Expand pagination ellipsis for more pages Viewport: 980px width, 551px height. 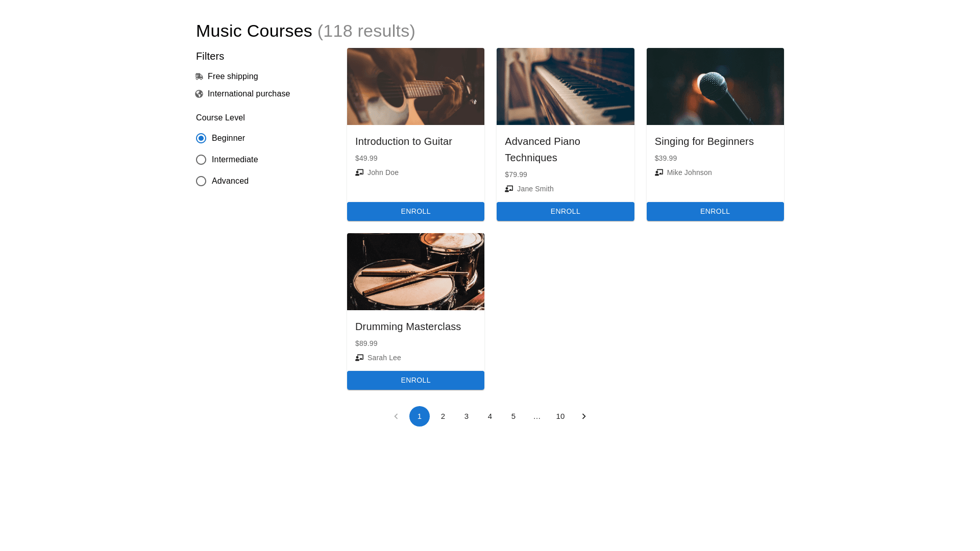537,416
